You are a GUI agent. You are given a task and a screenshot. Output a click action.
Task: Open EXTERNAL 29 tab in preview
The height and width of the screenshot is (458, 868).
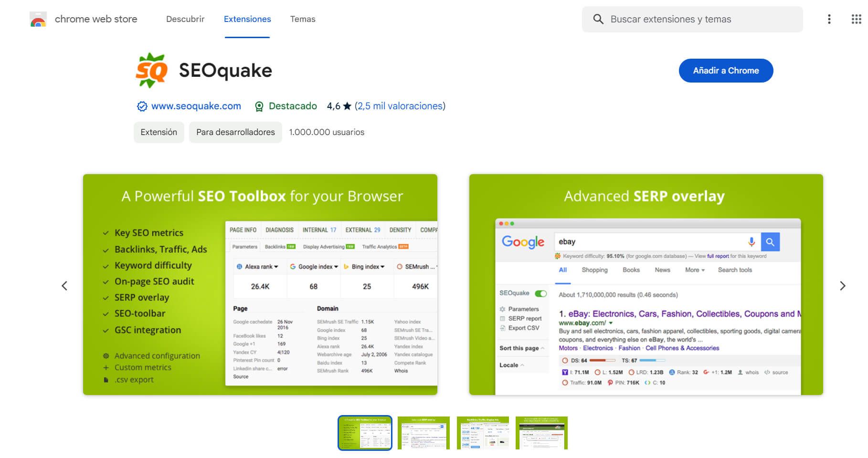[x=363, y=230]
